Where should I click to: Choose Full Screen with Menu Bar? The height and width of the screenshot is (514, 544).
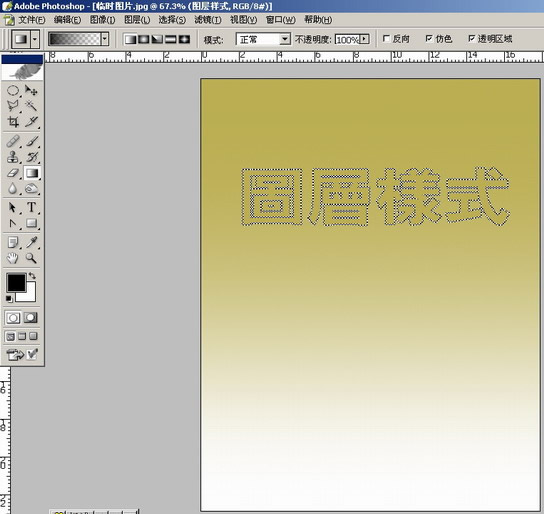tap(22, 336)
